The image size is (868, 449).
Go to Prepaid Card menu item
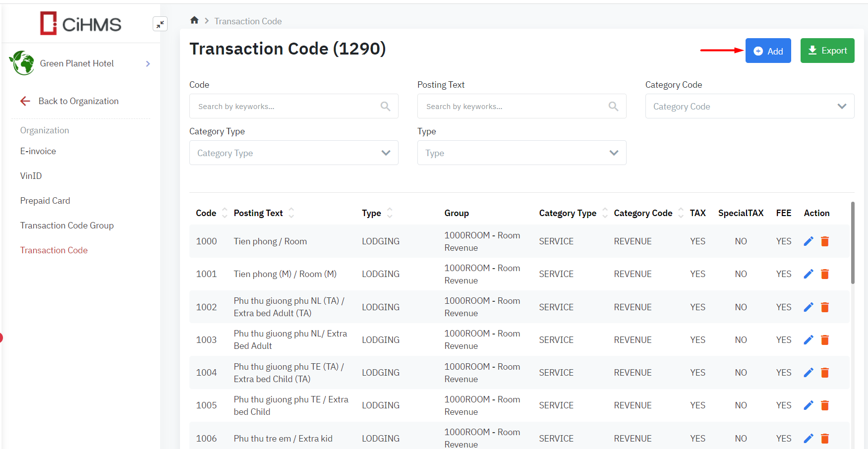click(45, 201)
